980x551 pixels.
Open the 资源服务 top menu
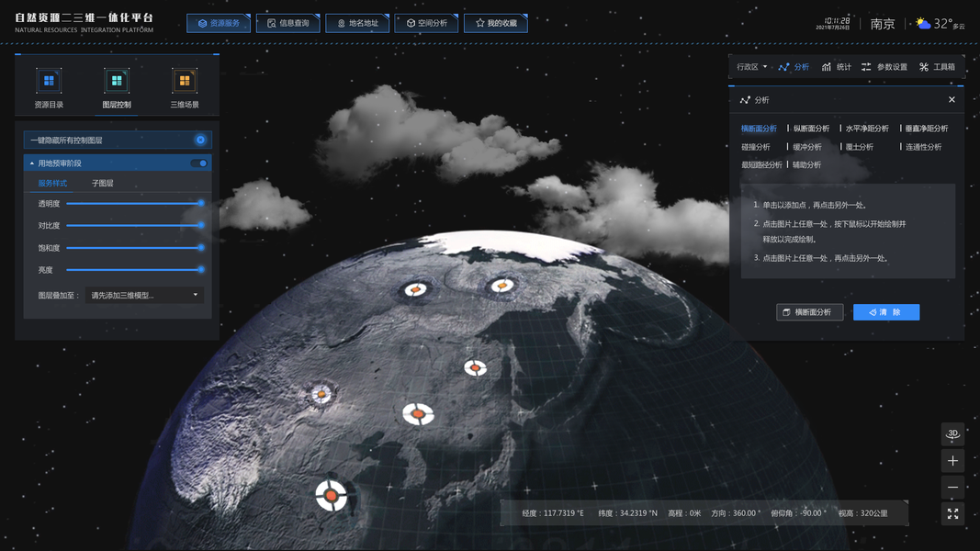coord(218,23)
